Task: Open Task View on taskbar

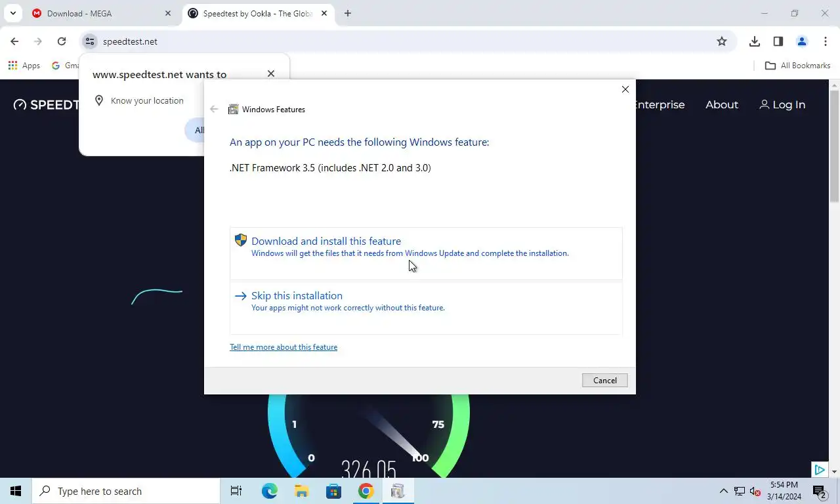Action: (236, 491)
